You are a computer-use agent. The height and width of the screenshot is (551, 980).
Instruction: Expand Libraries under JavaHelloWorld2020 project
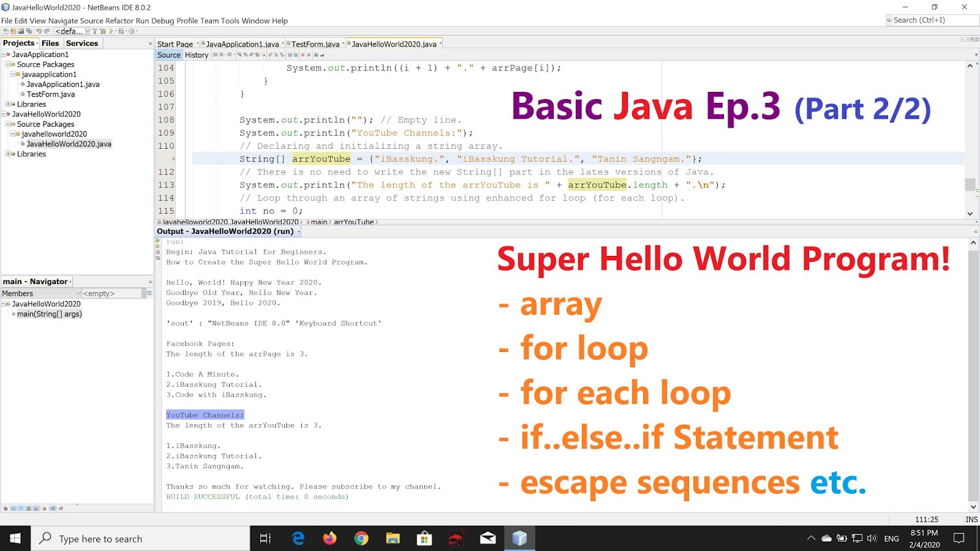tap(8, 154)
